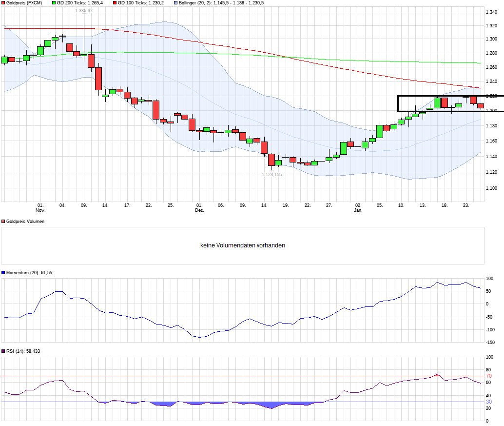Click the 1.123,155 low price label
The height and width of the screenshot is (426, 504).
[x=271, y=175]
